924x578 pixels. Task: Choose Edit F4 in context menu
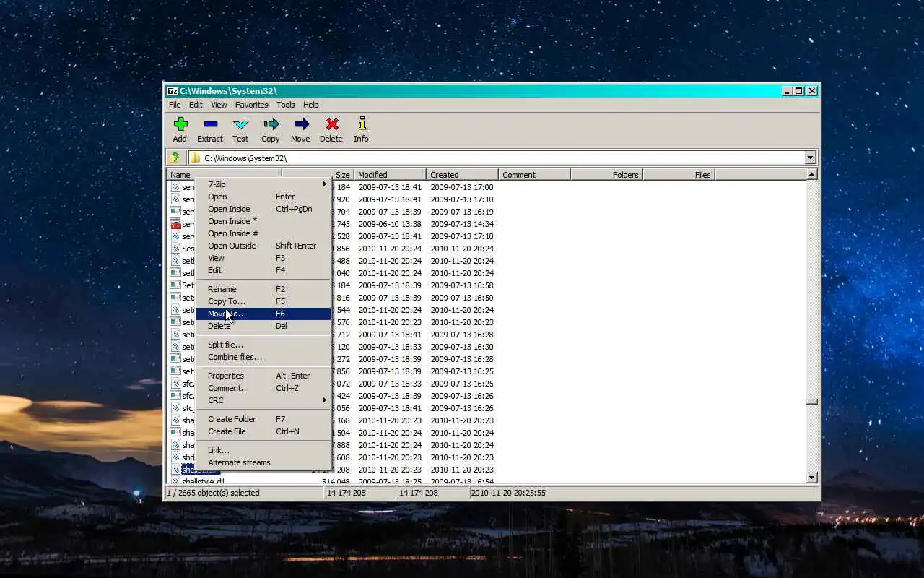pos(263,270)
